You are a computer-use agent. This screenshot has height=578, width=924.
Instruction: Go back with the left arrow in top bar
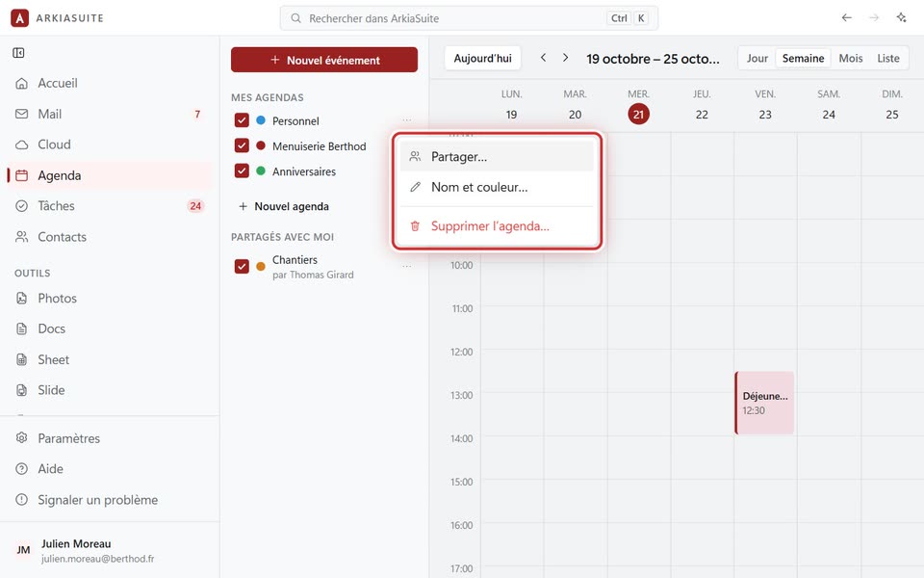pos(847,17)
